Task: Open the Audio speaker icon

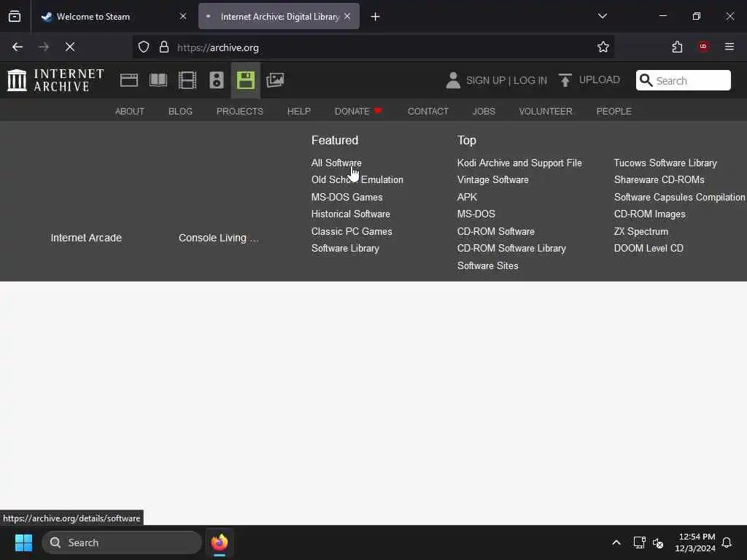Action: pos(217,80)
